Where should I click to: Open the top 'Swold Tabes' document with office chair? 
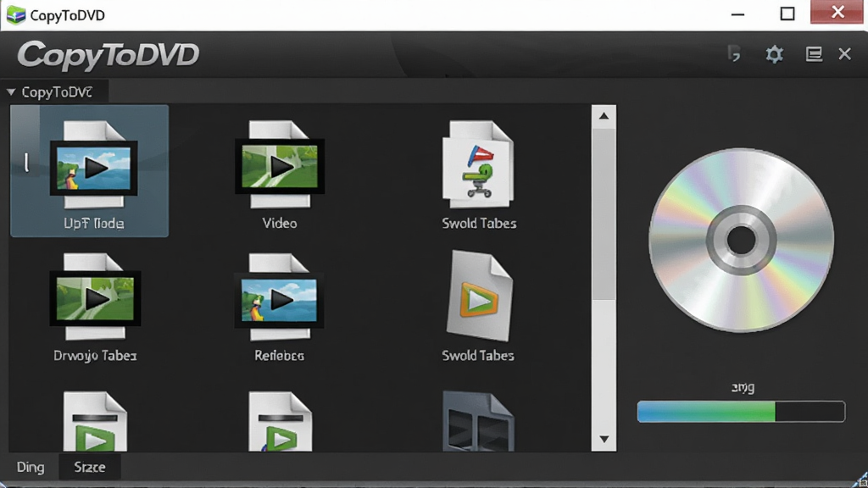point(478,164)
